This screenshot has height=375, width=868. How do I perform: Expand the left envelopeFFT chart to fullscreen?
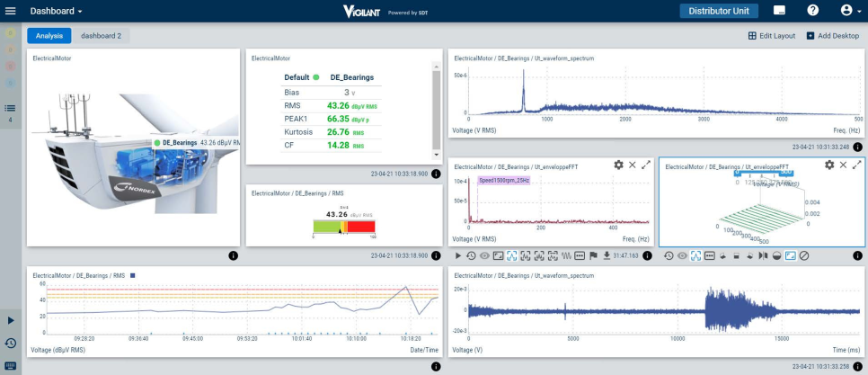pyautogui.click(x=645, y=165)
